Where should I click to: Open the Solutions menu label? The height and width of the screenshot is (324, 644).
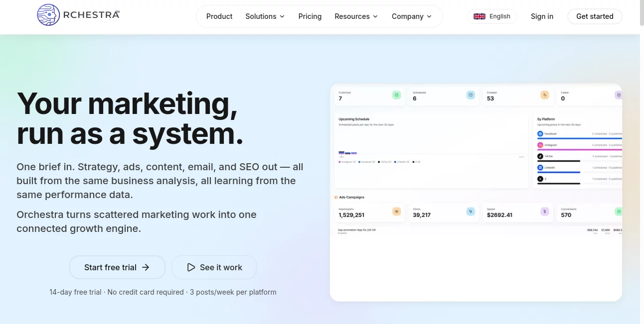pos(261,16)
